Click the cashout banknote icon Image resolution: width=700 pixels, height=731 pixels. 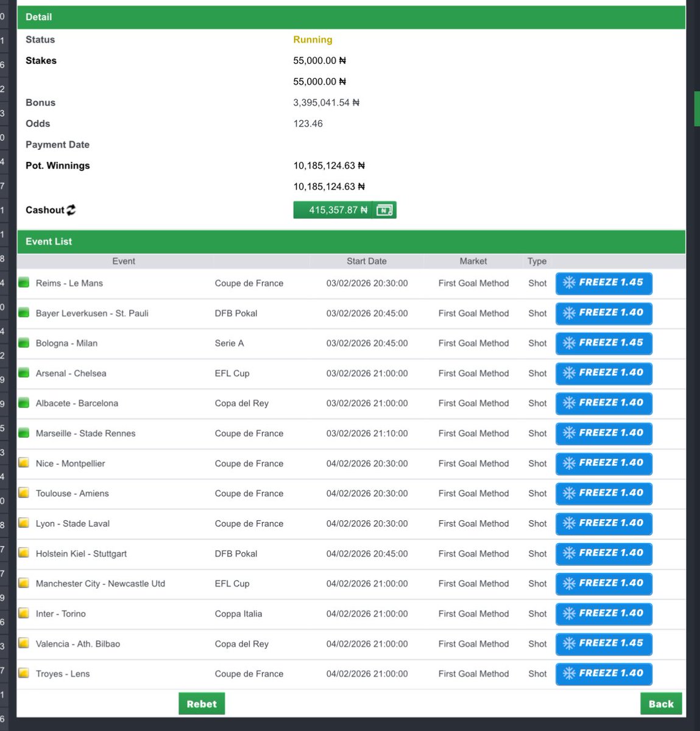click(384, 210)
